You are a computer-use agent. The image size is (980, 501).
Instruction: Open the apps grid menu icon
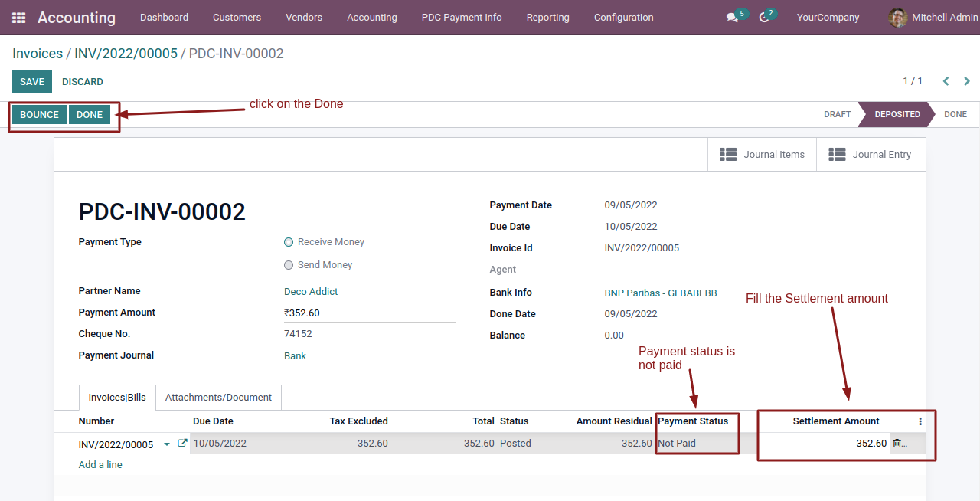[19, 18]
